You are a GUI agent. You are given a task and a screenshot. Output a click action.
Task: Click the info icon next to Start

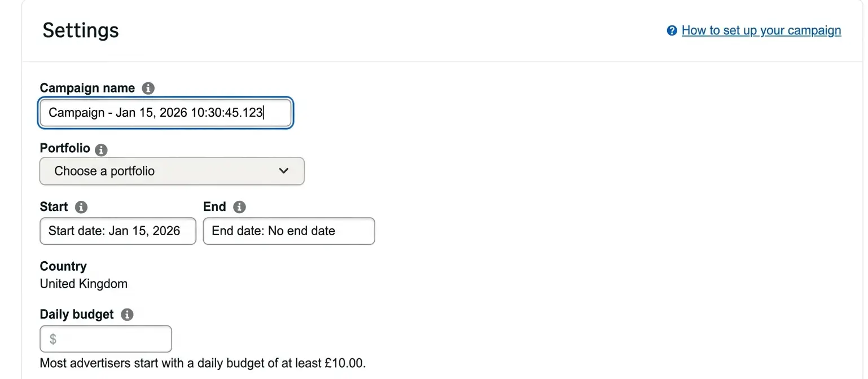coord(81,207)
